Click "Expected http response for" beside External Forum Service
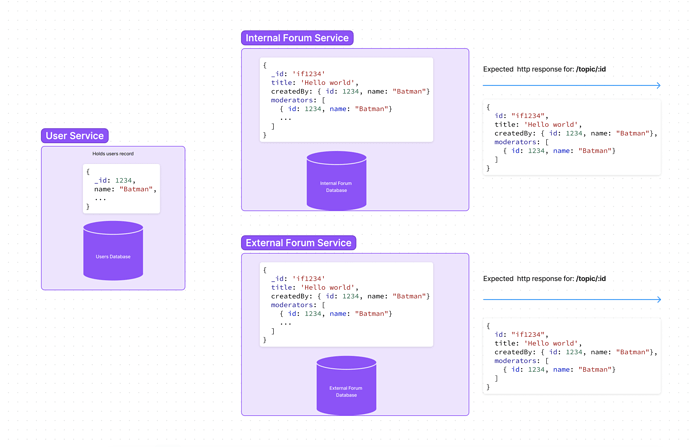 tap(544, 278)
